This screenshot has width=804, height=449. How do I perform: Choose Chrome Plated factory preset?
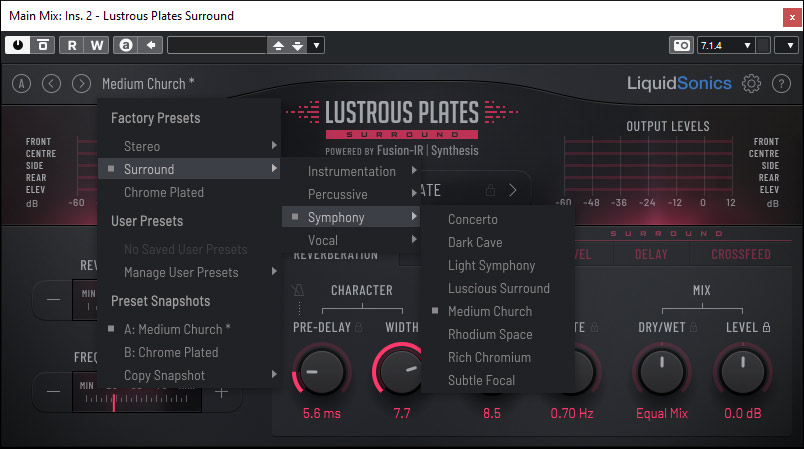tap(189, 192)
